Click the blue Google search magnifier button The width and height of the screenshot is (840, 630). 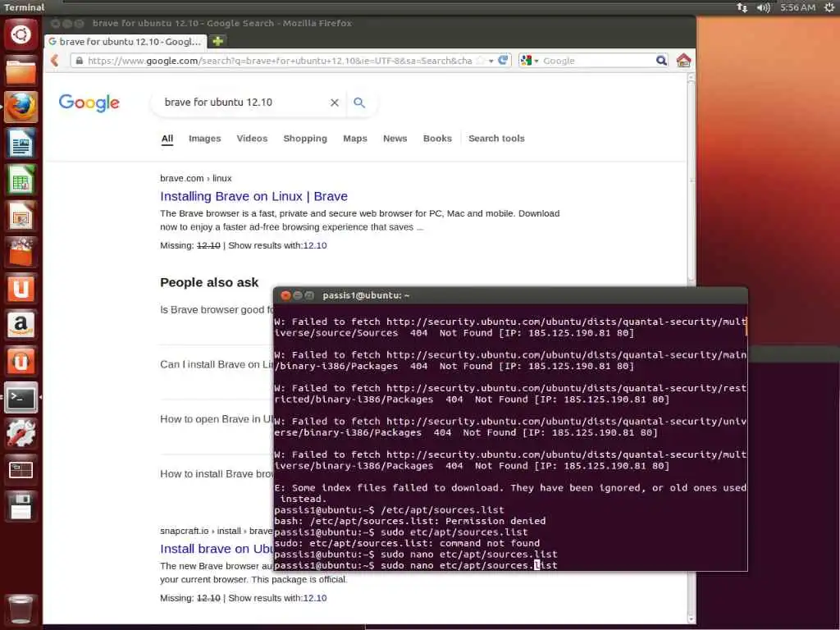click(359, 103)
